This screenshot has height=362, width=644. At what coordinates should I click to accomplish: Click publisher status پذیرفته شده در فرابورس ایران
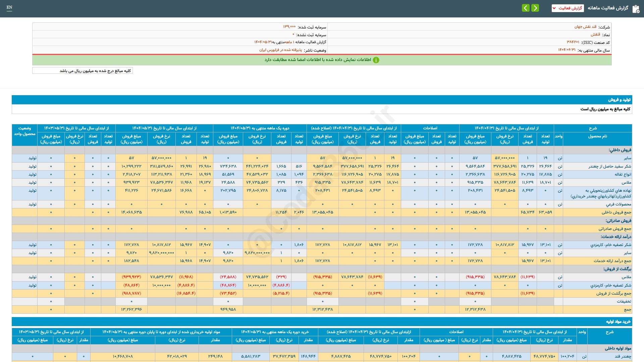(280, 50)
